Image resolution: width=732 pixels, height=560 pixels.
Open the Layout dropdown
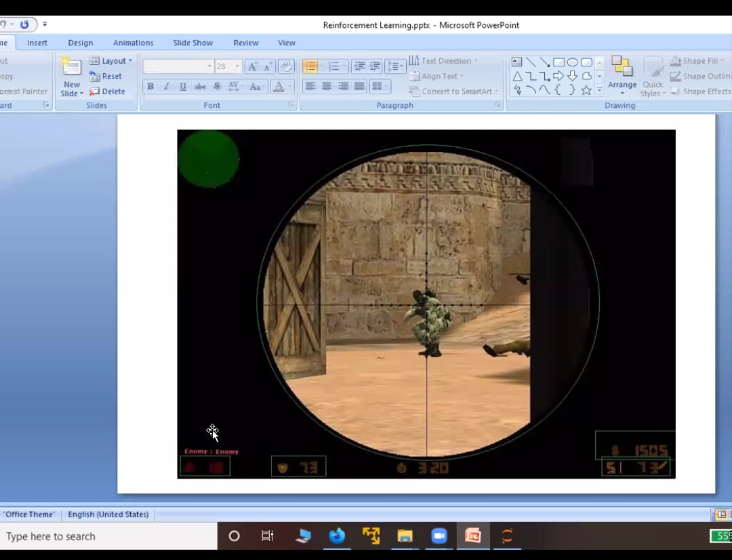[111, 61]
